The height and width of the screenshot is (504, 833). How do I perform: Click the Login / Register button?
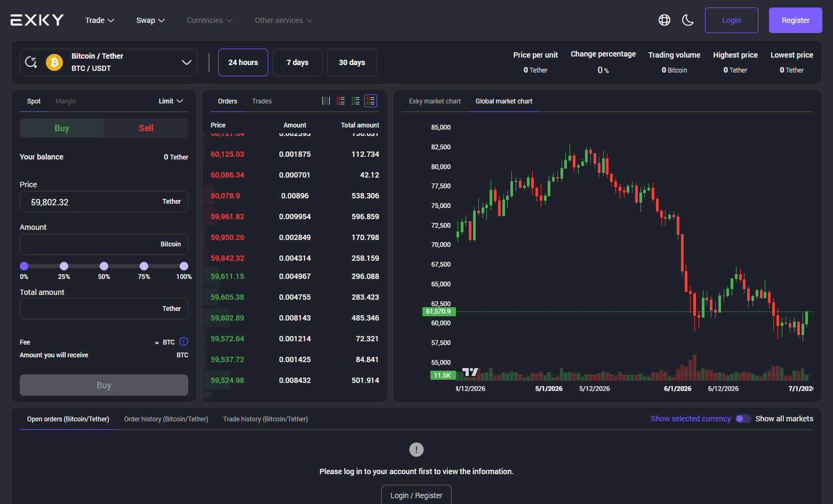point(416,495)
